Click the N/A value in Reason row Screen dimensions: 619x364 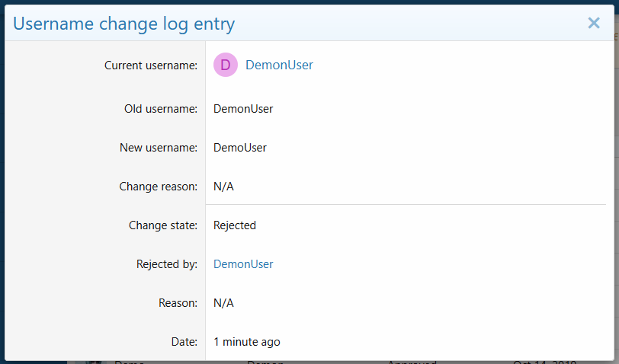click(223, 303)
